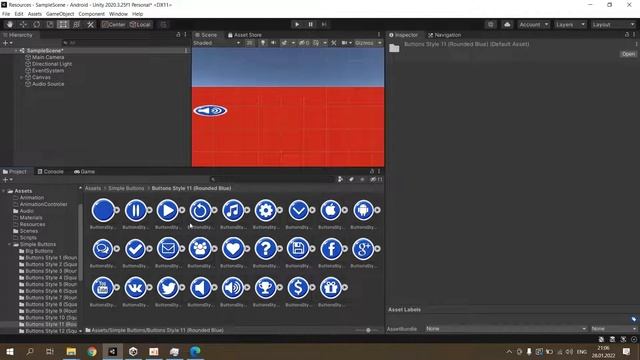This screenshot has width=640, height=360.
Task: Open the cloud services button
Action: 507,24
